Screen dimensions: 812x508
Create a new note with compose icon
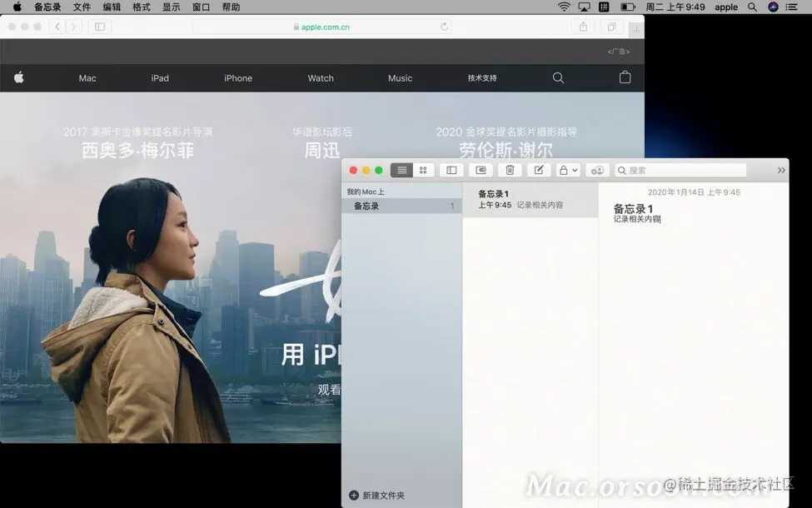click(539, 171)
